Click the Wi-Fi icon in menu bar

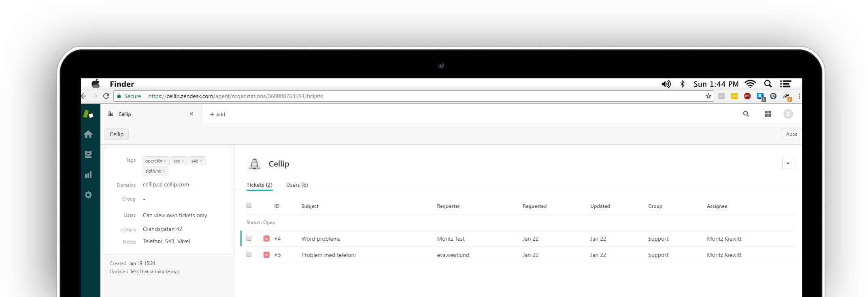(x=750, y=84)
